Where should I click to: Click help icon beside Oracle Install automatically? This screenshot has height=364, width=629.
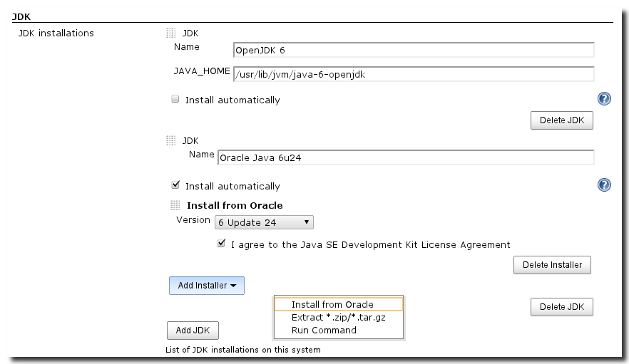point(604,185)
